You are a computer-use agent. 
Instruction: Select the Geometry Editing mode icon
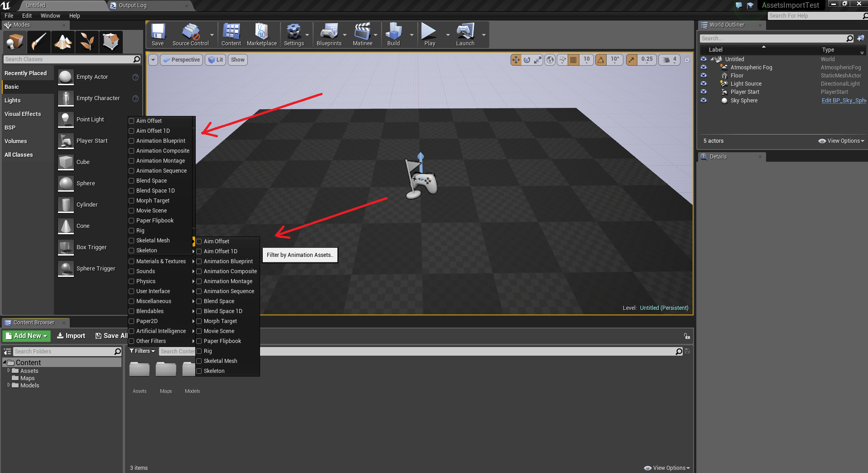[x=111, y=42]
